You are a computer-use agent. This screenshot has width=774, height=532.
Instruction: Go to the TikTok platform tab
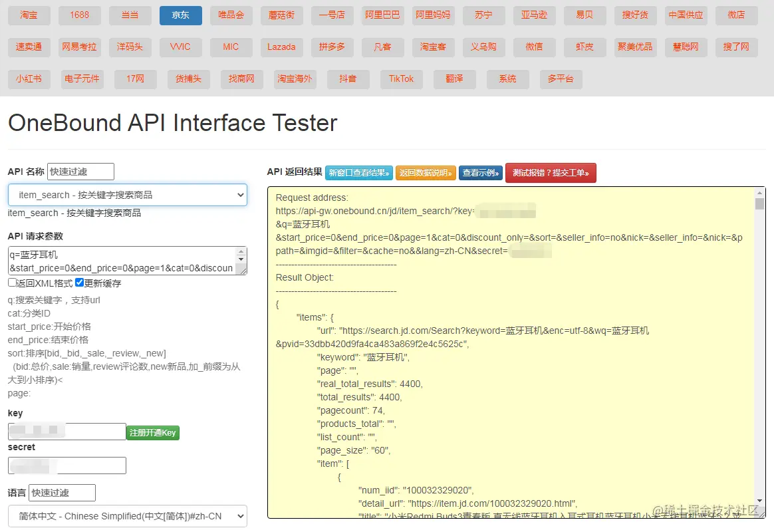click(x=401, y=79)
